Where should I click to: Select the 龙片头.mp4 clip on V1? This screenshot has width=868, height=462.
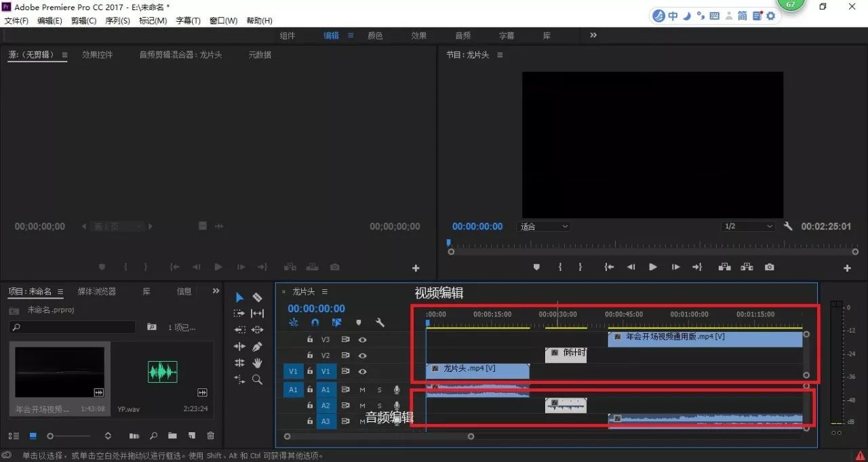[477, 371]
